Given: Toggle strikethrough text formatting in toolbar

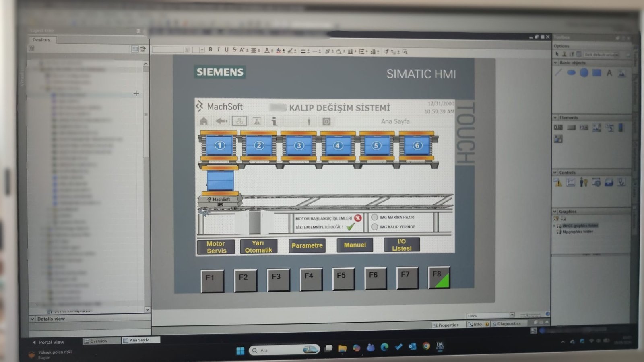Looking at the screenshot, I should click(235, 50).
